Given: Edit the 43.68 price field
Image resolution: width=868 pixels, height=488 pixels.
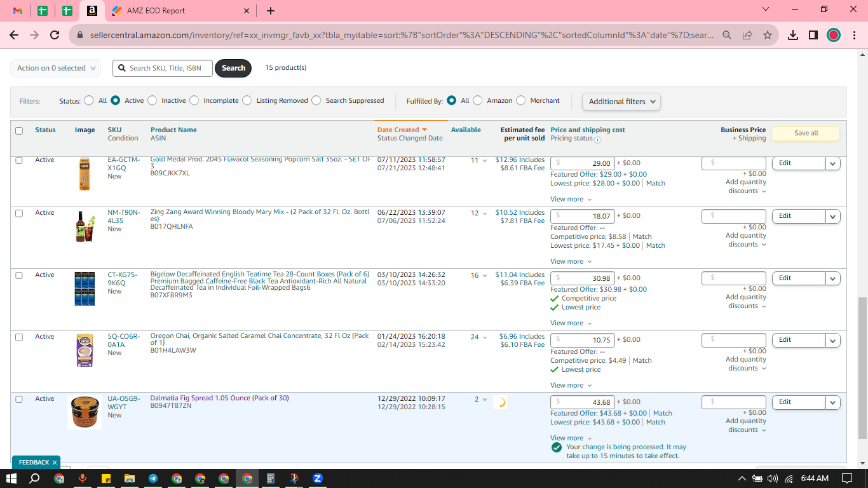Looking at the screenshot, I should tap(582, 402).
